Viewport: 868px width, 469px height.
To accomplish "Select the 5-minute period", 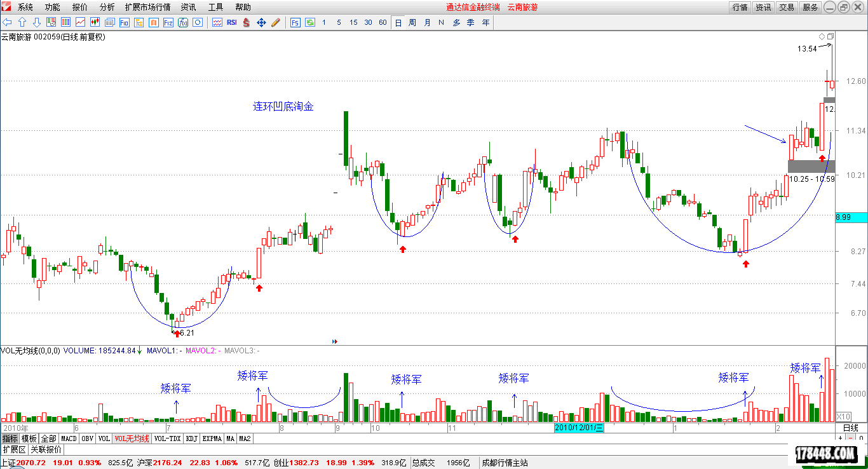I will [339, 22].
